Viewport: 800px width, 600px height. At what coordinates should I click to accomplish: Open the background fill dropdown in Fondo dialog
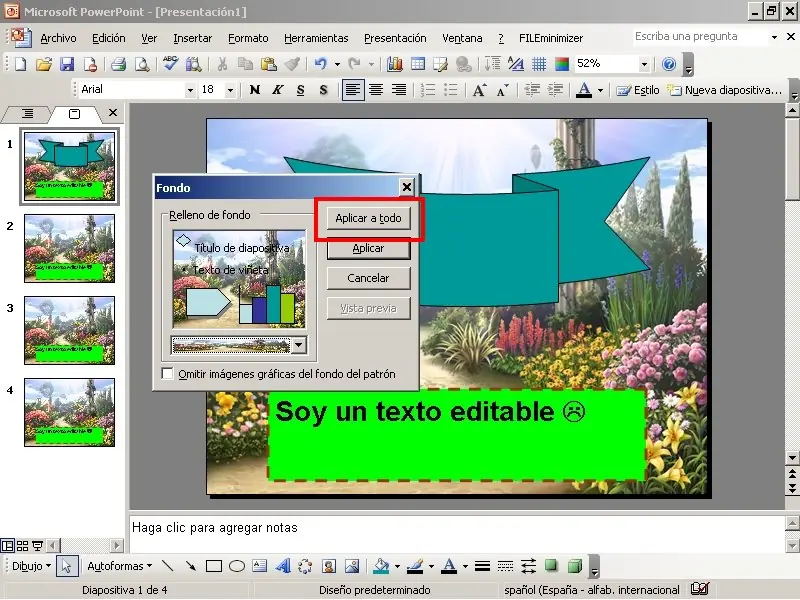(x=298, y=345)
